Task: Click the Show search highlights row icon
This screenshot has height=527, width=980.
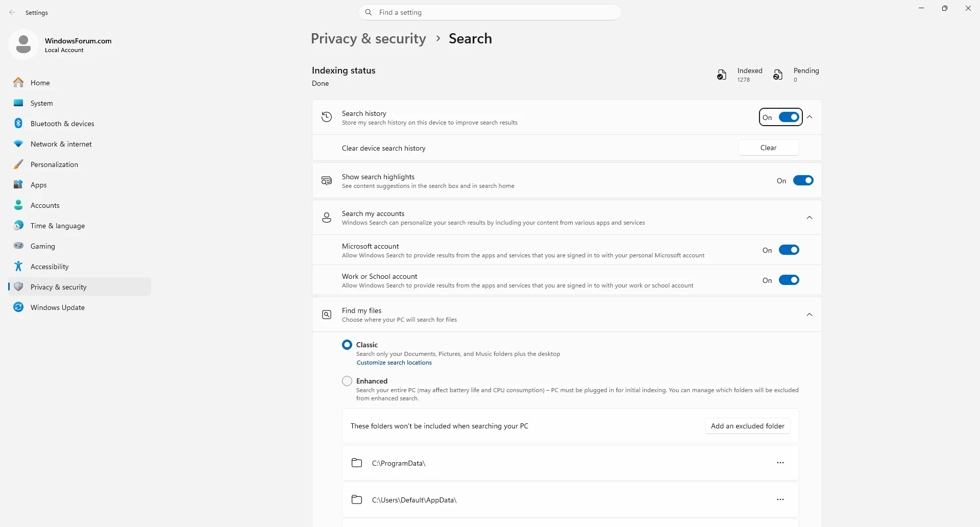Action: click(x=327, y=181)
